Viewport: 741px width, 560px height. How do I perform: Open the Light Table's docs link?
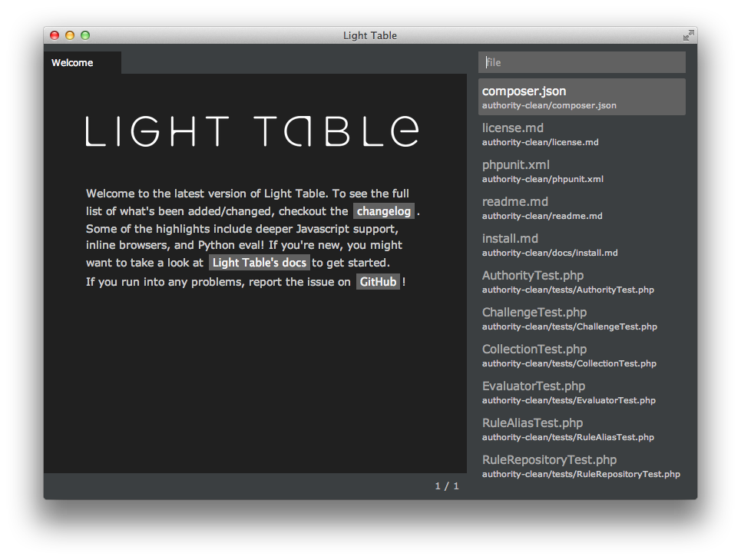tap(260, 263)
